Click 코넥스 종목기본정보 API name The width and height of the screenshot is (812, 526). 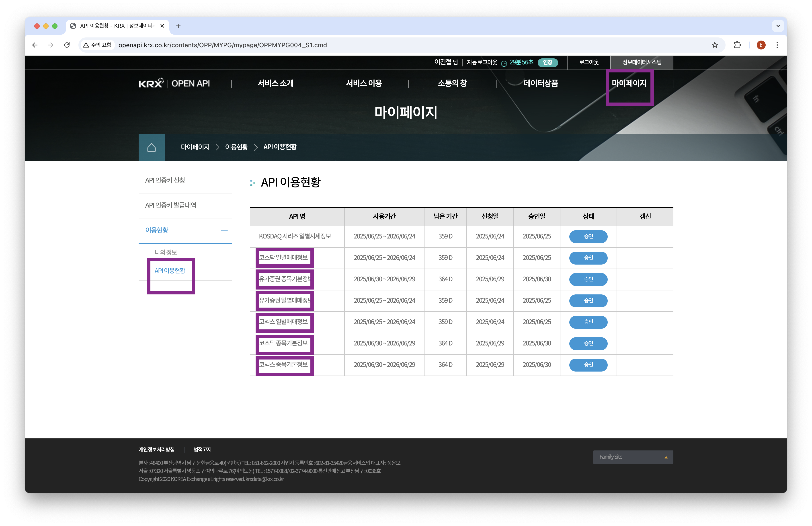283,365
